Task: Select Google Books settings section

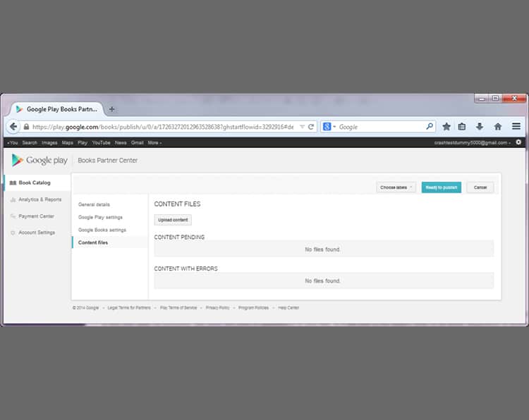Action: [x=102, y=230]
